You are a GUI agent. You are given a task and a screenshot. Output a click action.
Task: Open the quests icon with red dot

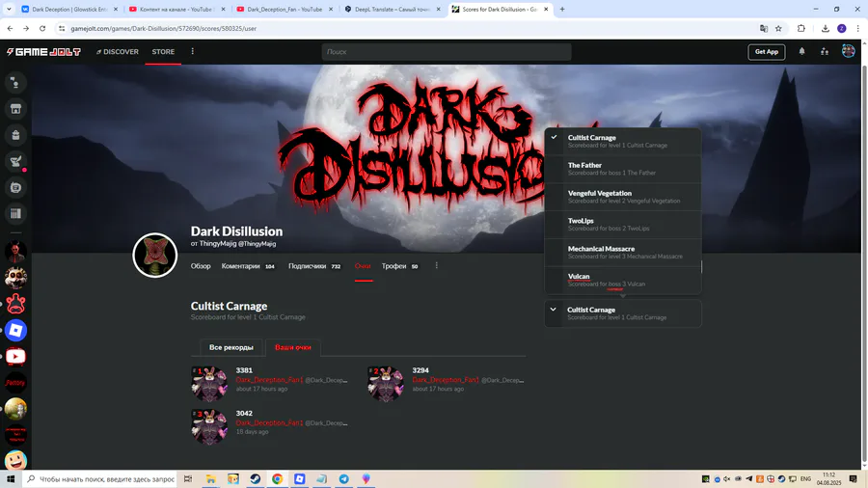click(x=15, y=162)
